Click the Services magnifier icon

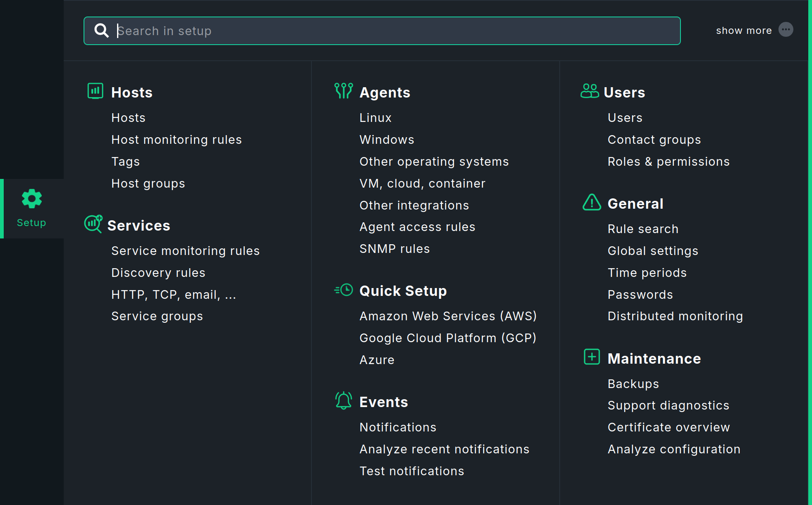[93, 224]
